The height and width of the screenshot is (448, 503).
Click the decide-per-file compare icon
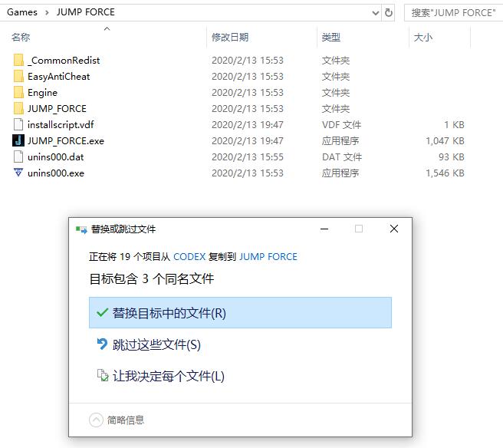[103, 375]
